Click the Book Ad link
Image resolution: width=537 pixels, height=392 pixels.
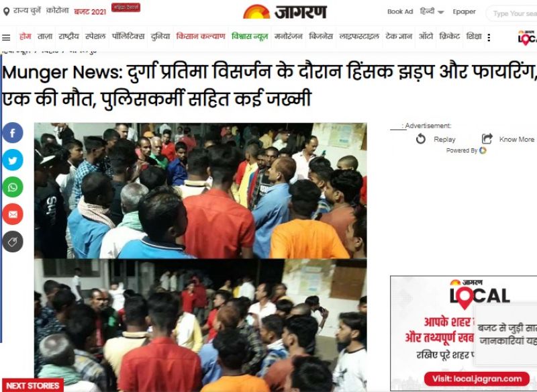coord(400,11)
